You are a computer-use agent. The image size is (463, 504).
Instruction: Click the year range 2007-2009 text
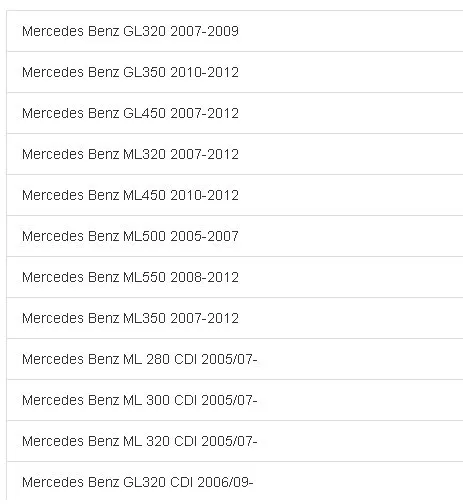tap(204, 31)
